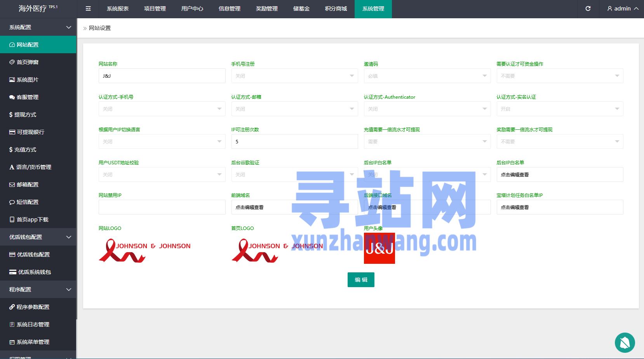Click the 前端域名 点击编辑查看 field

click(x=294, y=207)
